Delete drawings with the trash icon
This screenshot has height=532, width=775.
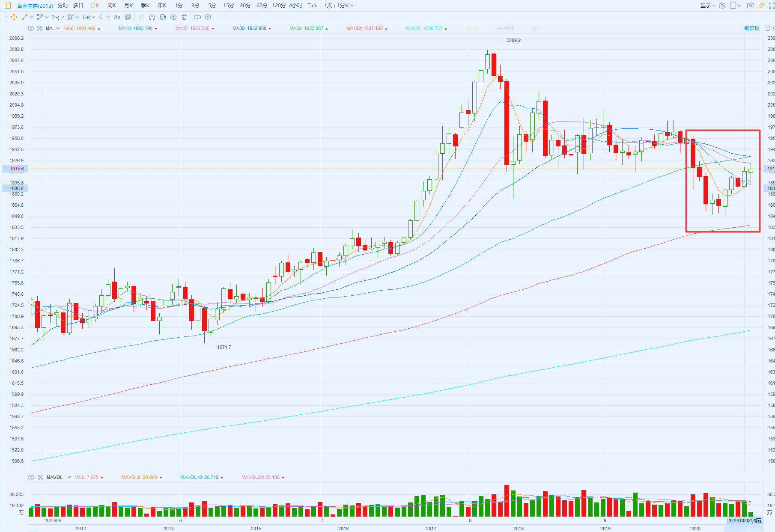pos(184,17)
